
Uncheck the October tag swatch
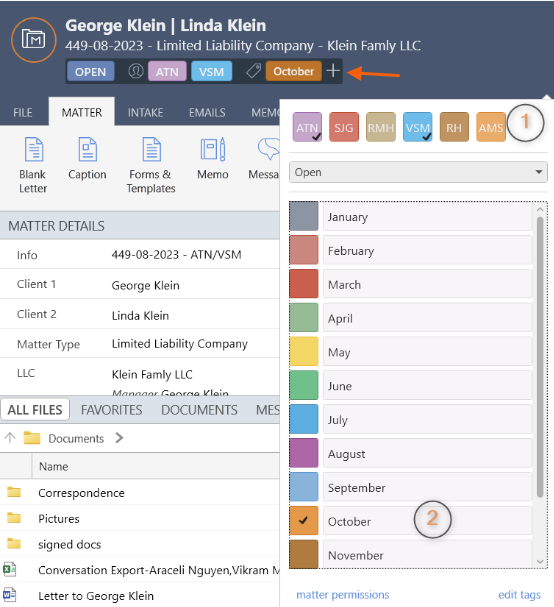coord(304,520)
